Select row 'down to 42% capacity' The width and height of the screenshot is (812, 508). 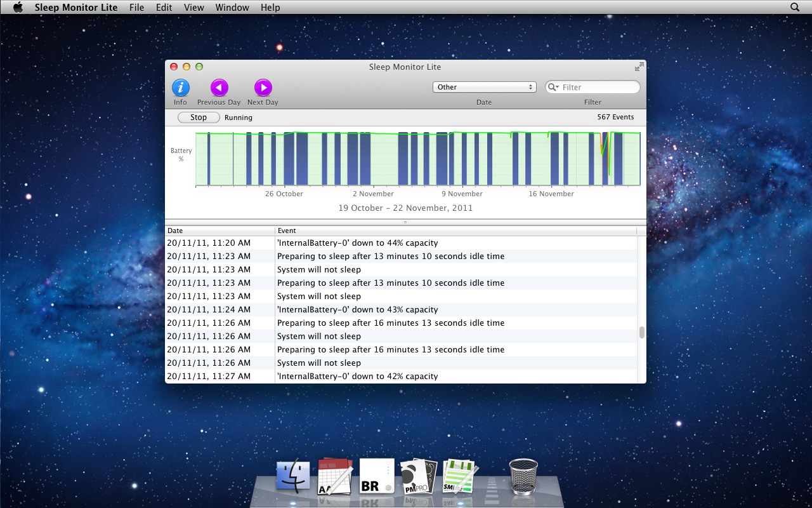click(x=401, y=376)
